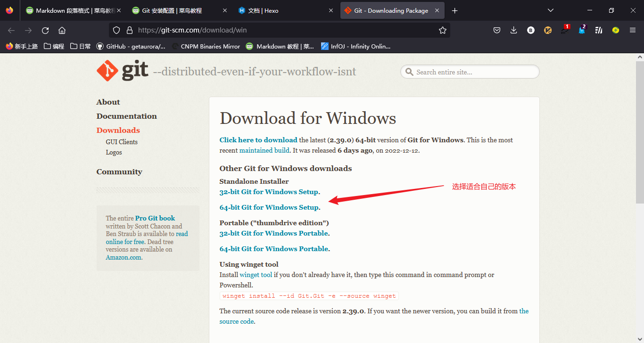Download 32-bit Git for Windows Setup
644x343 pixels.
(x=269, y=192)
